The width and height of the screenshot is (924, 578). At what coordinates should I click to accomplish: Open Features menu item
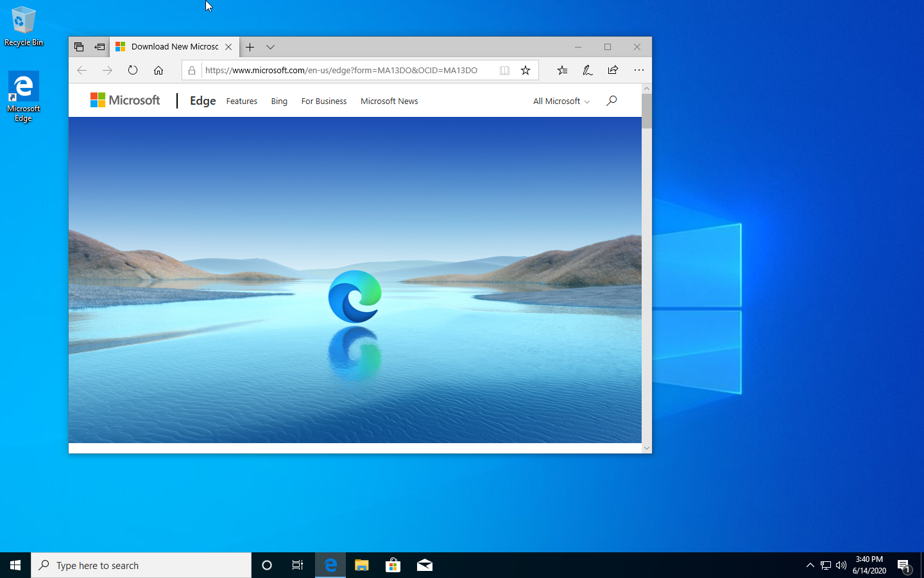pyautogui.click(x=242, y=101)
